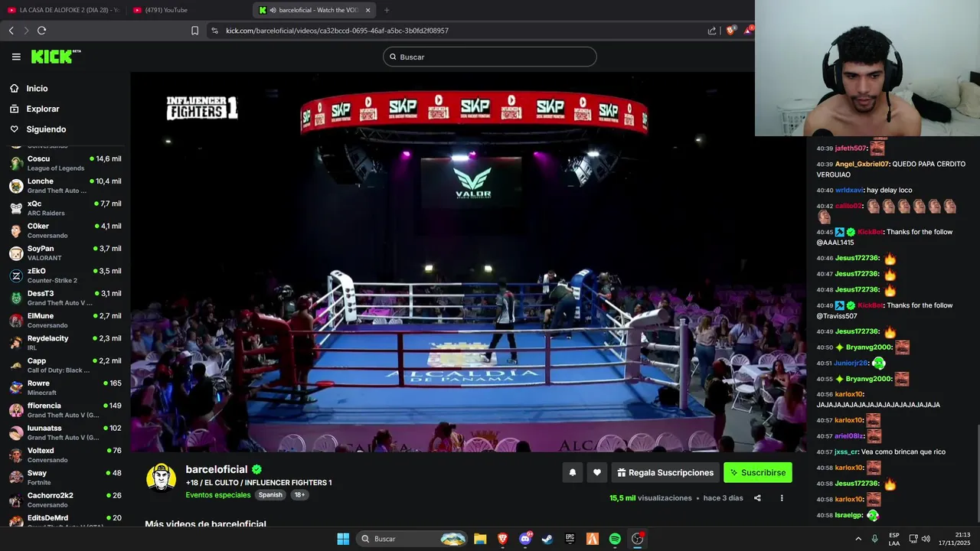This screenshot has height=551, width=980.
Task: Open SoyPan's channel in sidebar
Action: point(65,253)
